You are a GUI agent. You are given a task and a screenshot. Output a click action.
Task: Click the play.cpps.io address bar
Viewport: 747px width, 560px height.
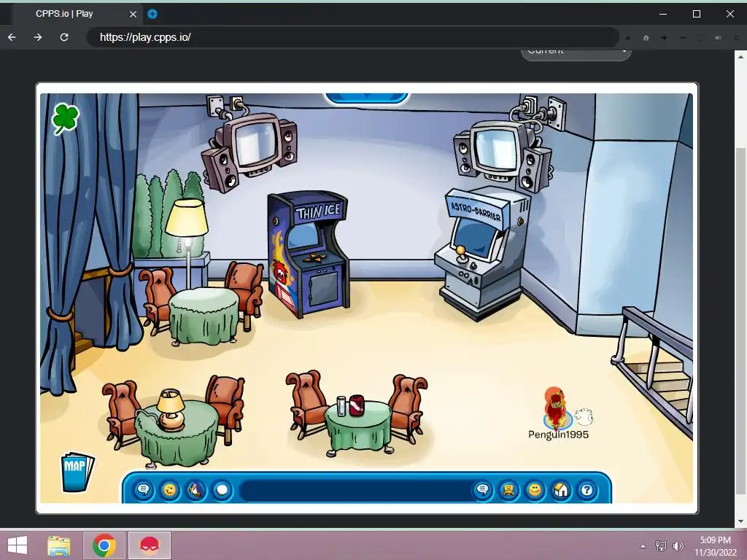pos(352,37)
